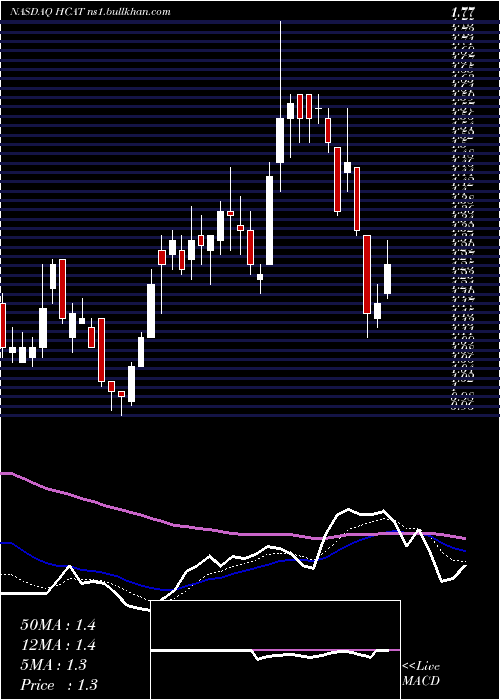The height and width of the screenshot is (700, 500).
Task: Click the lowest-dipping candle near the chart bottom
Action: (x=121, y=403)
